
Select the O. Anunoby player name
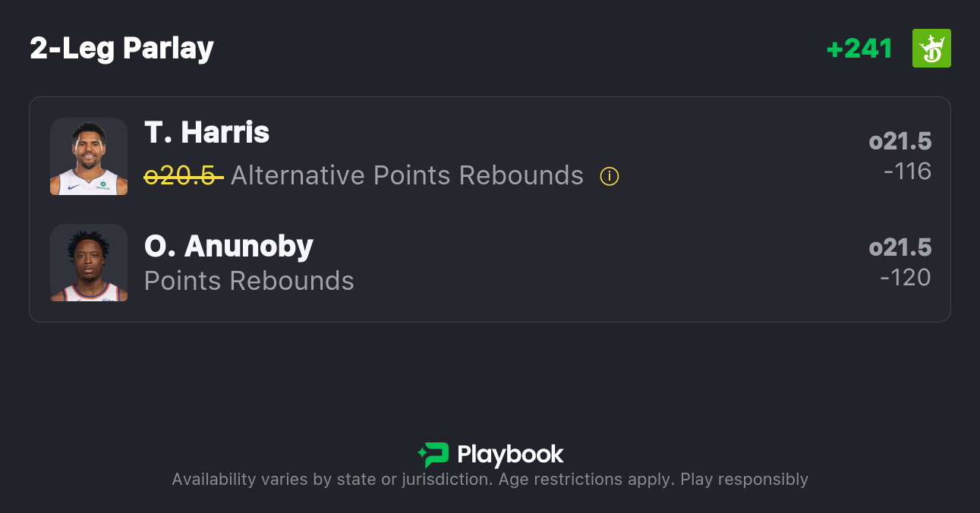228,246
